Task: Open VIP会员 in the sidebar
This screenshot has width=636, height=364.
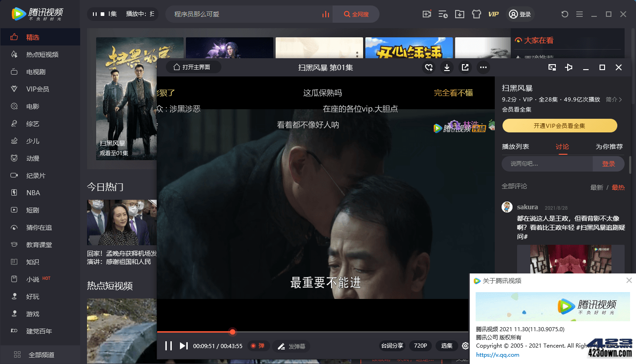Action: click(40, 89)
